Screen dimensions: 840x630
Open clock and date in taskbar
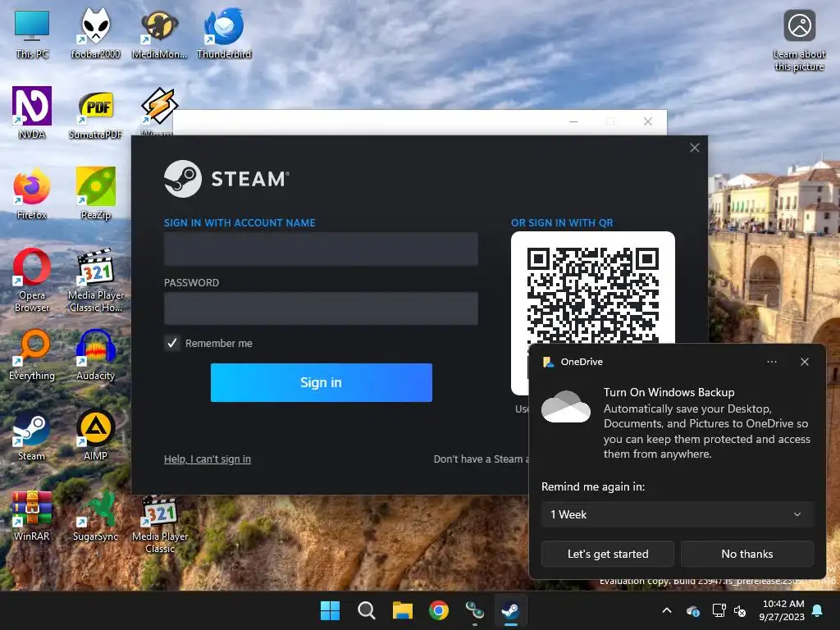[x=782, y=610]
